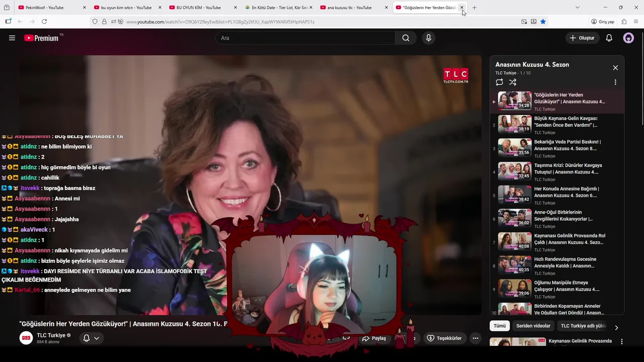Select the Seriden videolar chip
Viewport: 644px width, 362px height.
click(x=533, y=326)
